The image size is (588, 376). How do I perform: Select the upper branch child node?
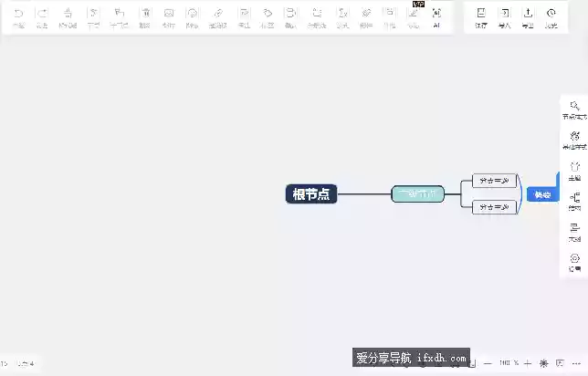(494, 181)
